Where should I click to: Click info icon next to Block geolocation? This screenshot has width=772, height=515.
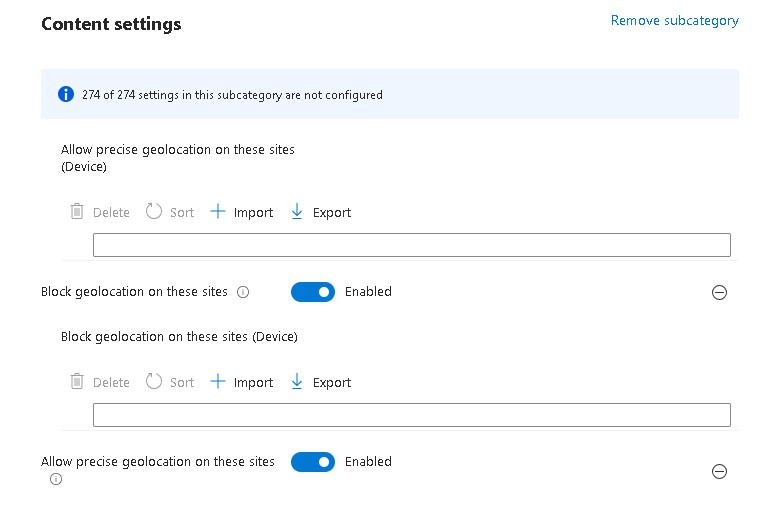(x=243, y=293)
